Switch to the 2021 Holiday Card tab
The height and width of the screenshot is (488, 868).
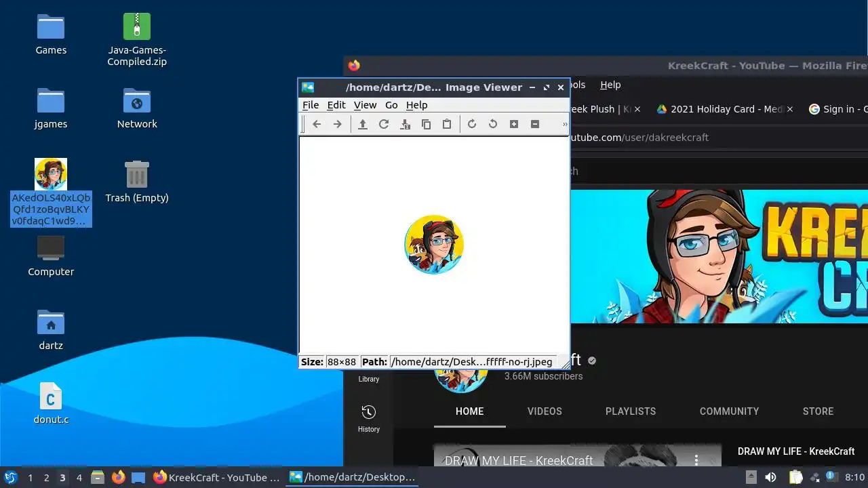(x=719, y=109)
